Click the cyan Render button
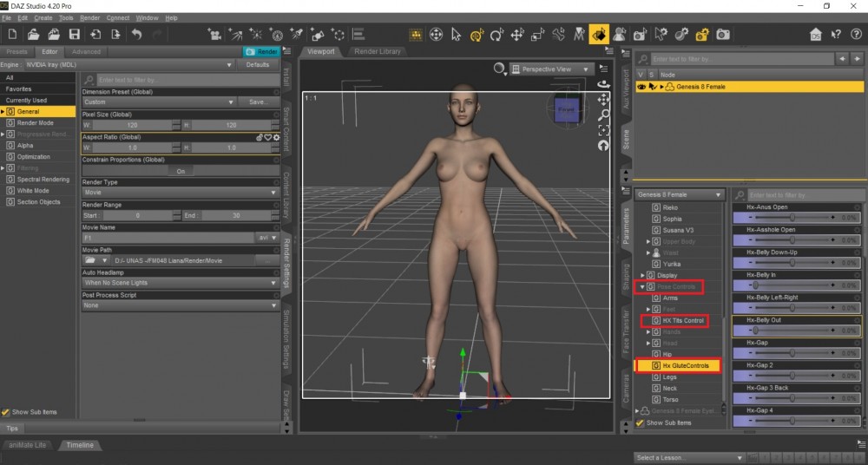 261,51
